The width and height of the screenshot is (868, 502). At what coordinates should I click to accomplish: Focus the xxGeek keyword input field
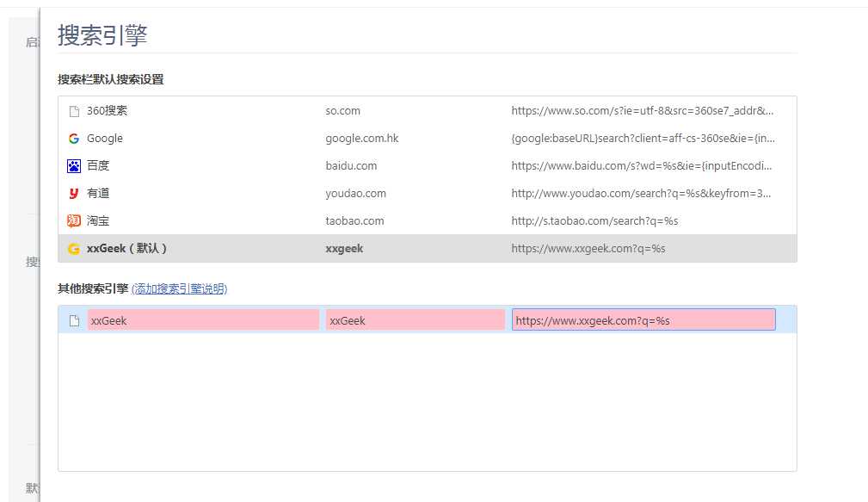click(416, 320)
